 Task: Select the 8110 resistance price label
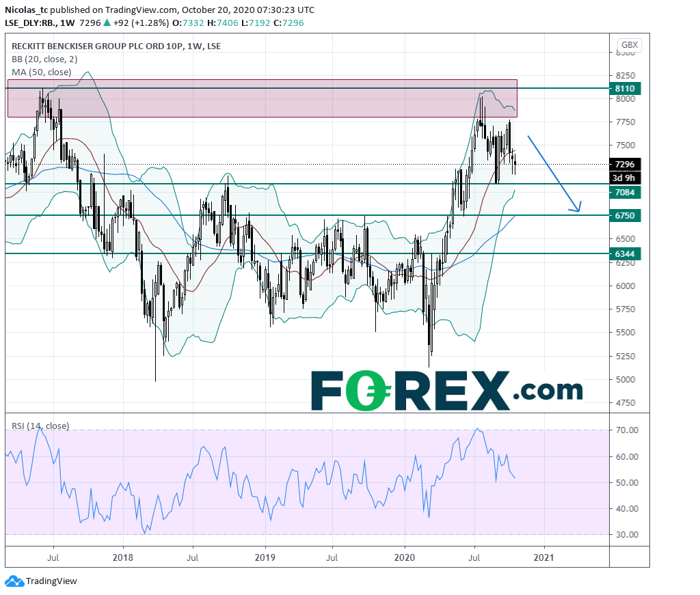pos(625,88)
